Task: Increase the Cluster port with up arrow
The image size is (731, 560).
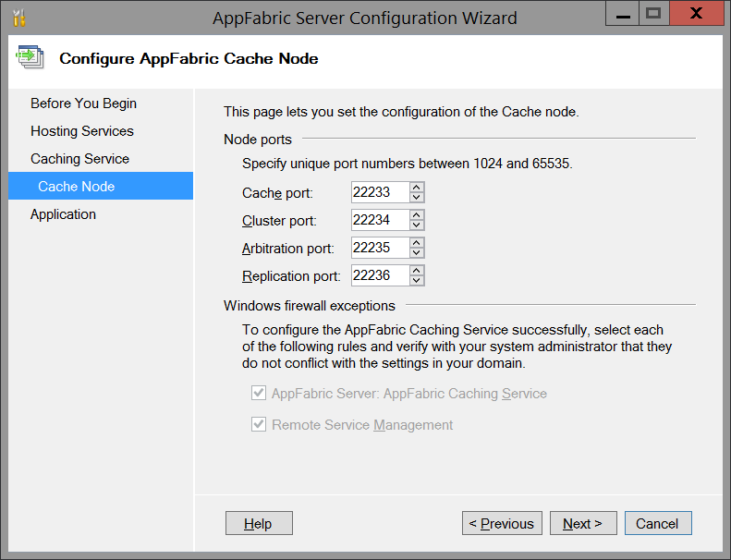Action: pos(417,214)
